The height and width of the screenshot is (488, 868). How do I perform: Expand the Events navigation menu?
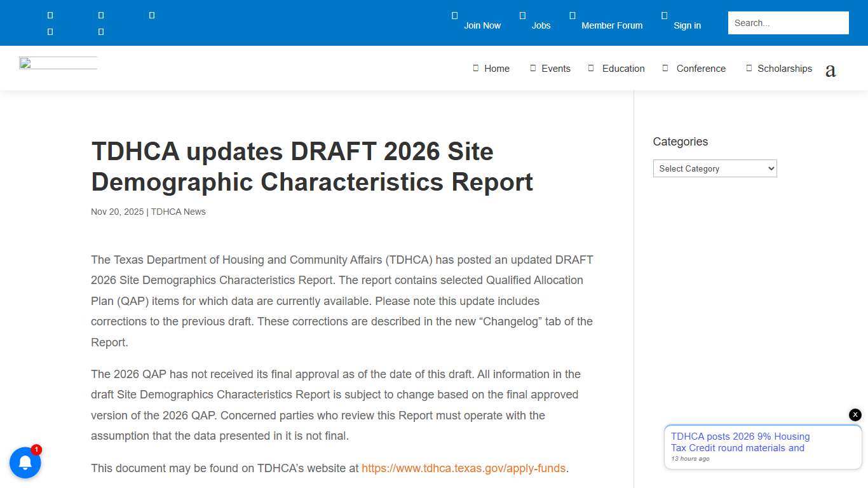coord(555,69)
